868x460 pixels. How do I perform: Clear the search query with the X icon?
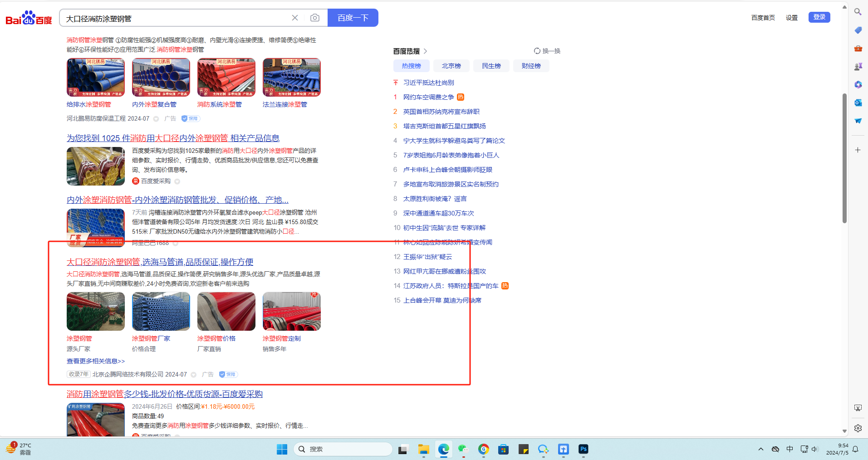[295, 18]
